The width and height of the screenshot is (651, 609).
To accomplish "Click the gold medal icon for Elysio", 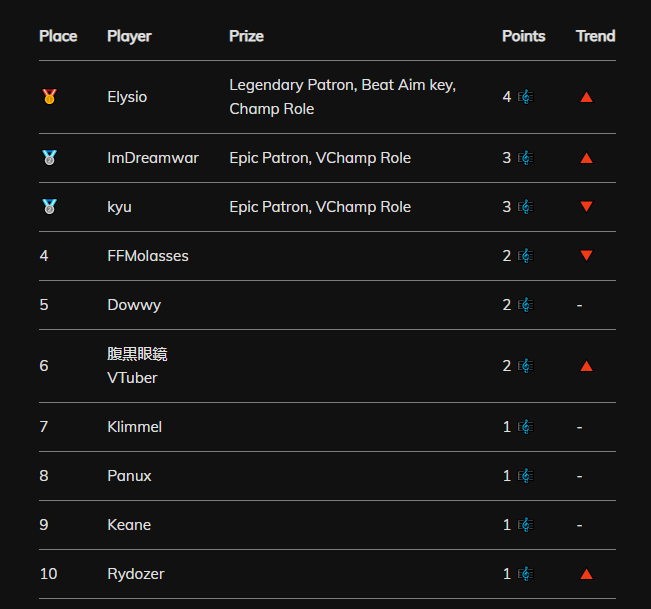I will pyautogui.click(x=49, y=97).
